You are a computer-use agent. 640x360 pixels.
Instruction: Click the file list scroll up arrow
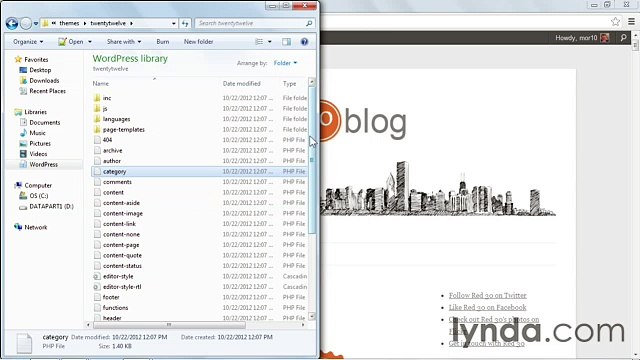(x=312, y=82)
